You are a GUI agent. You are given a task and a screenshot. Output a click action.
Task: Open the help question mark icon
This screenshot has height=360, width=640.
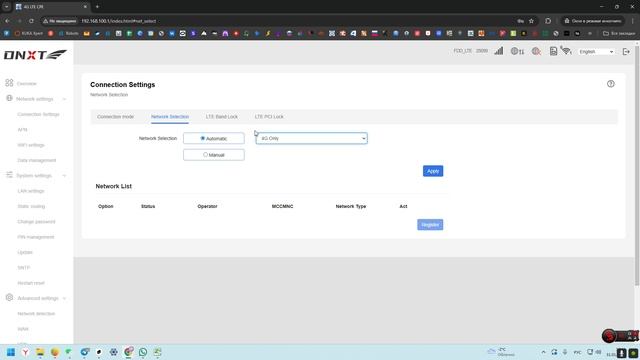click(x=611, y=84)
